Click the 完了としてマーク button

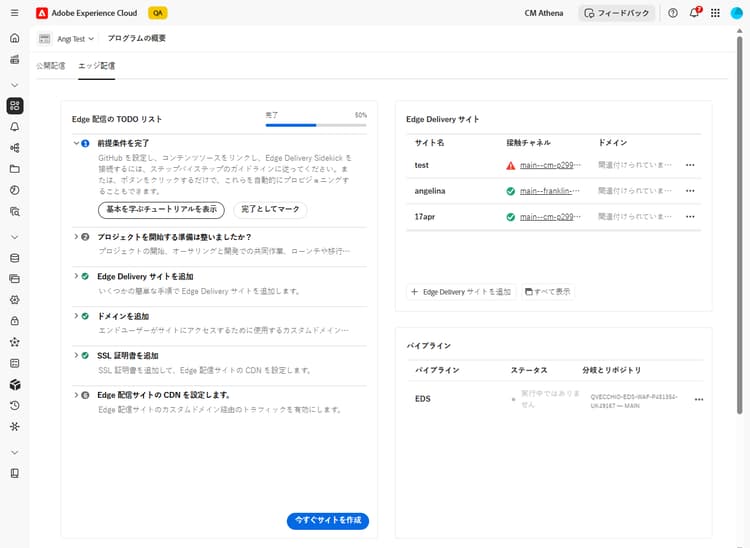[270, 209]
